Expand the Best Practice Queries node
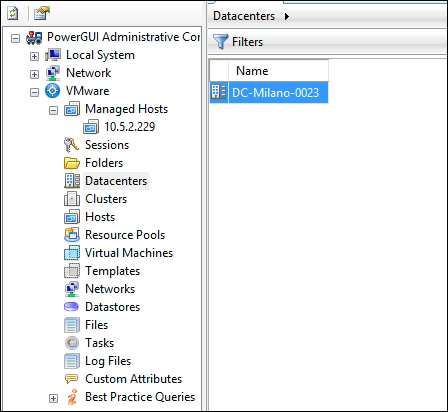 [53, 398]
